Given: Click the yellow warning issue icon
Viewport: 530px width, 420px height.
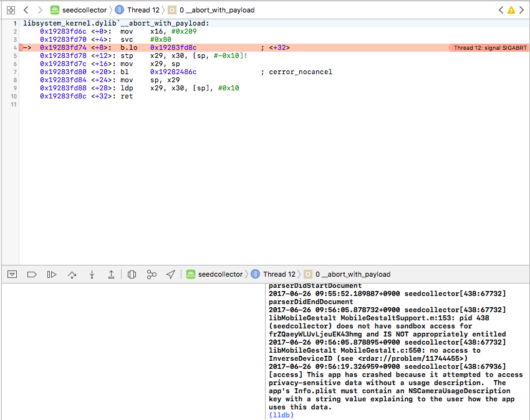Looking at the screenshot, I should 511,10.
